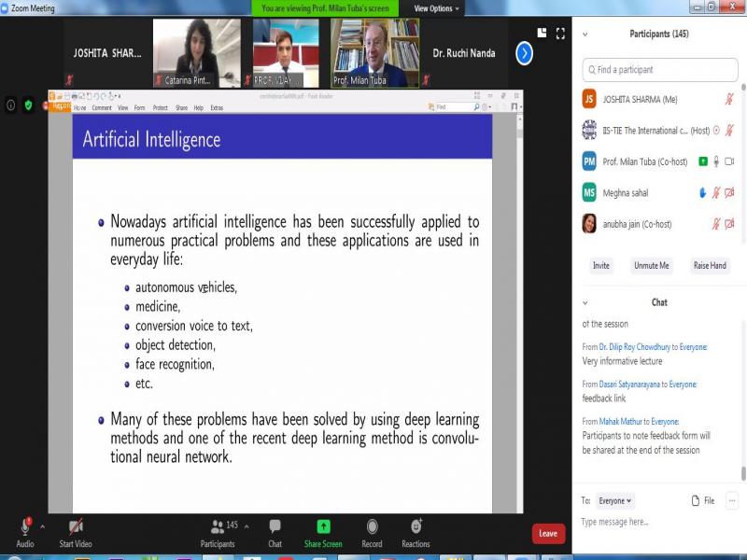
Task: Unmute microphone via Audio button
Action: click(x=24, y=527)
